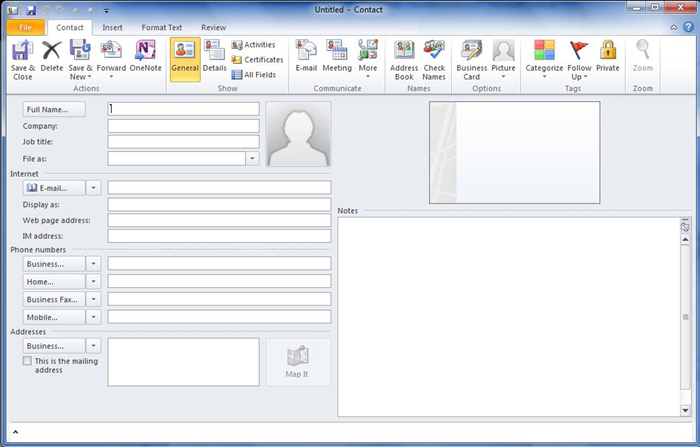Switch to the Insert tab
Screen dimensions: 700x447
112,28
